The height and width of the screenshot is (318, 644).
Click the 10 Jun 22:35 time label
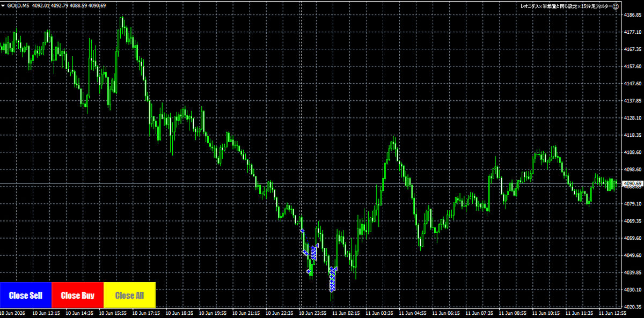(279, 313)
